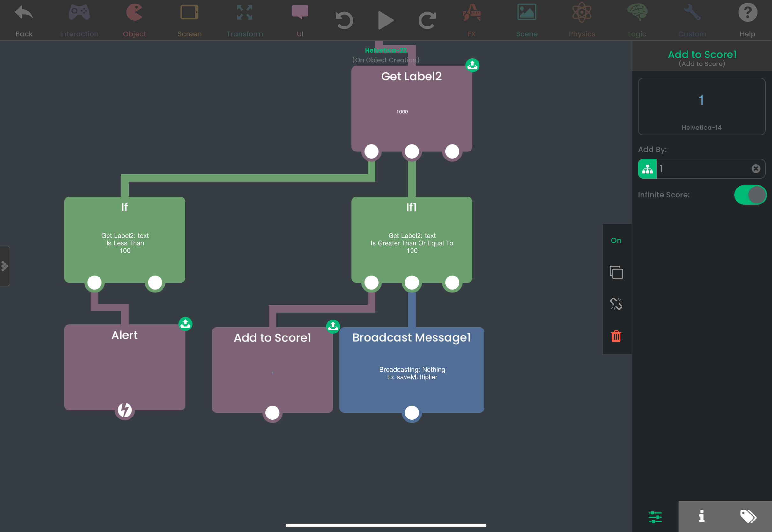Open the Transform behaviors category

(x=245, y=21)
